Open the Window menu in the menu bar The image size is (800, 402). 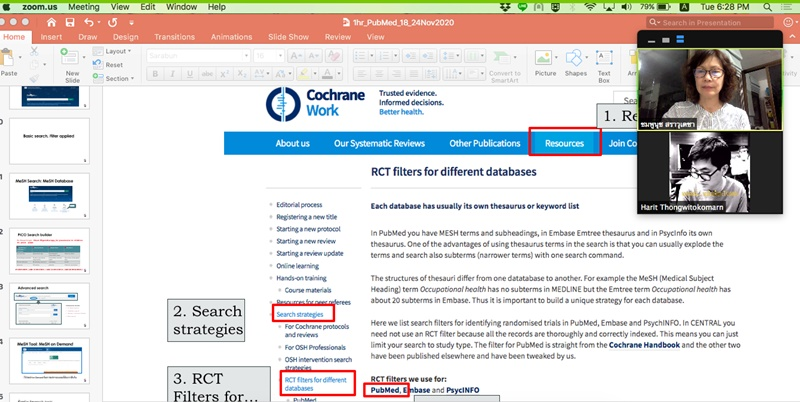(182, 7)
